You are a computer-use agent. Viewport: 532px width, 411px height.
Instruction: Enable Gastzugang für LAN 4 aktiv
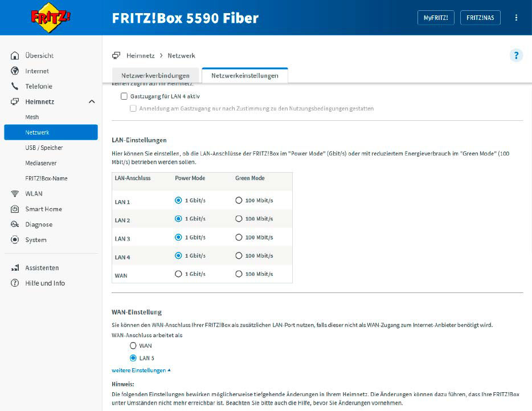[124, 96]
